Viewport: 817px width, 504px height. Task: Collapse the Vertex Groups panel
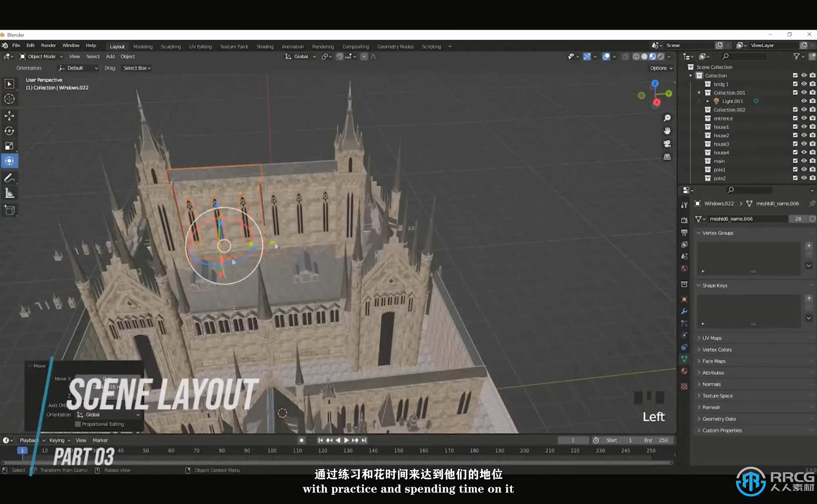pos(717,233)
